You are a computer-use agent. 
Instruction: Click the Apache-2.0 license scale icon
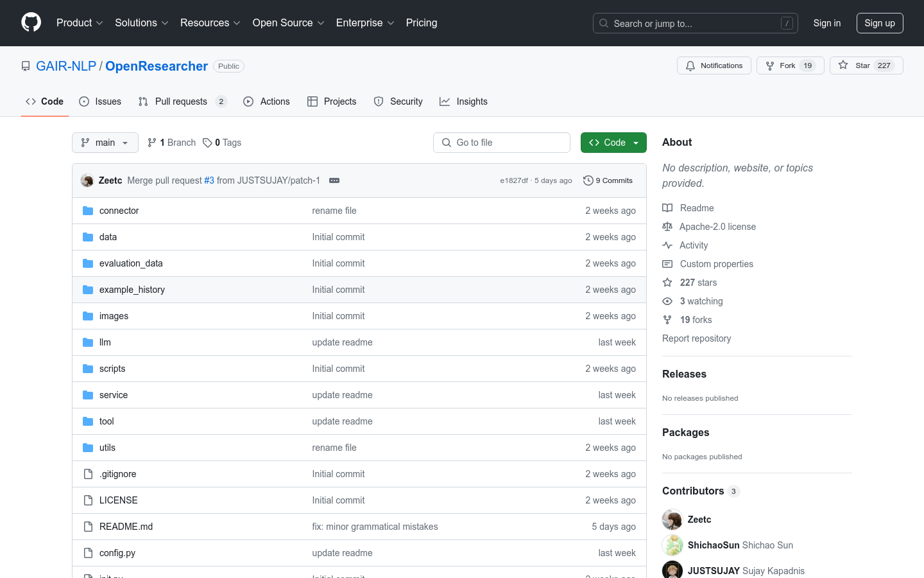(x=667, y=227)
